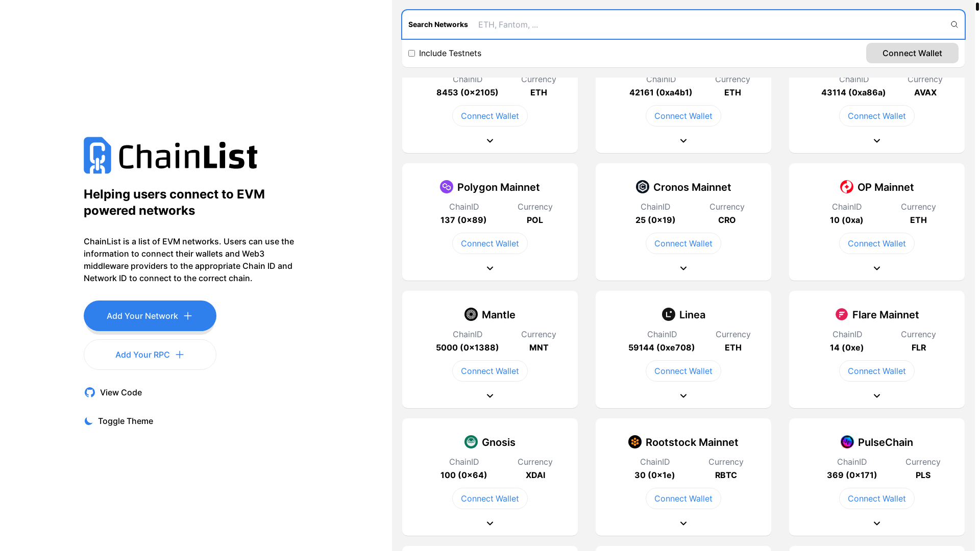Connect wallet to Rootstock Mainnet

coord(683,498)
